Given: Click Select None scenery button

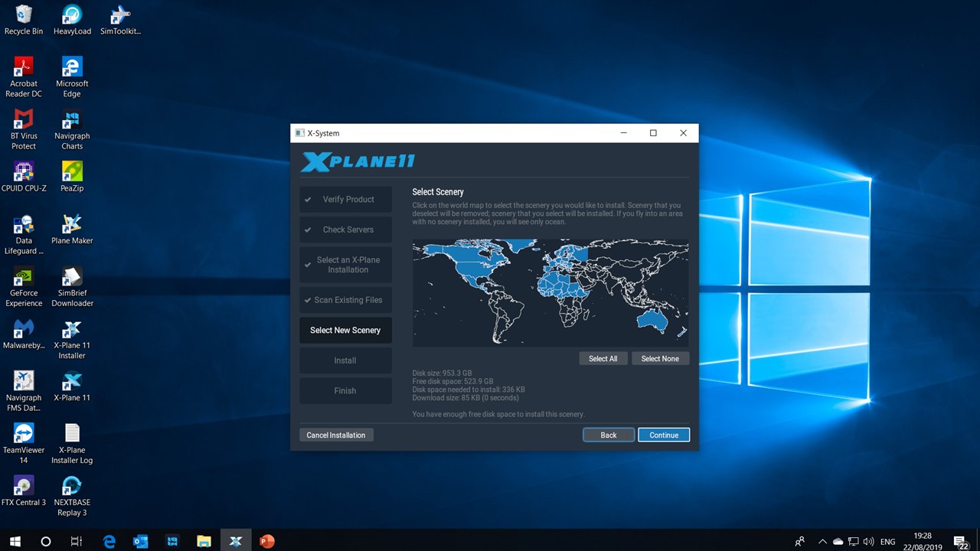Looking at the screenshot, I should [660, 358].
